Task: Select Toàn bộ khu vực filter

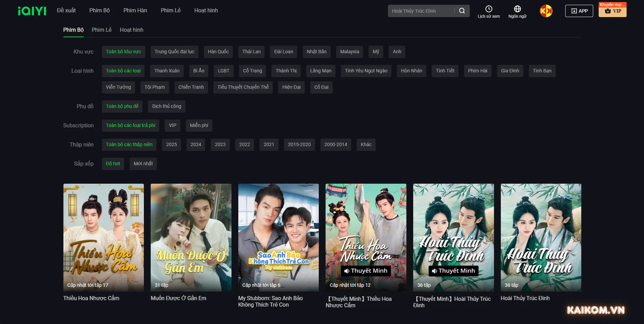Action: click(x=123, y=52)
